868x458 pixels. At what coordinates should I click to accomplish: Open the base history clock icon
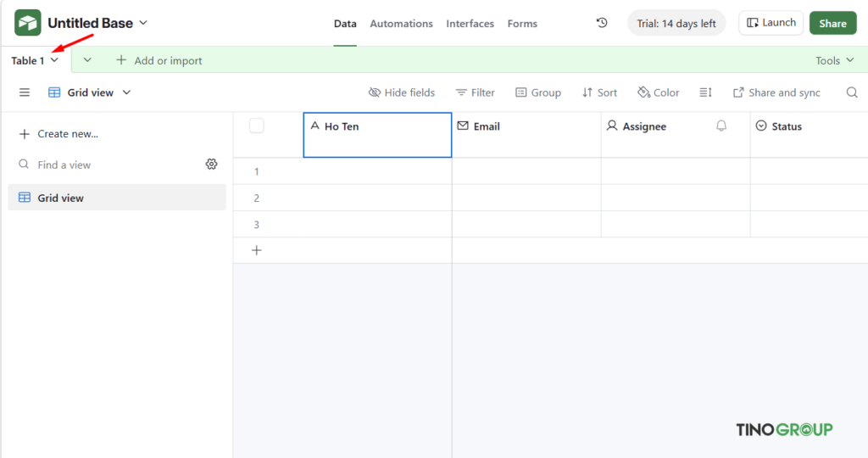602,23
